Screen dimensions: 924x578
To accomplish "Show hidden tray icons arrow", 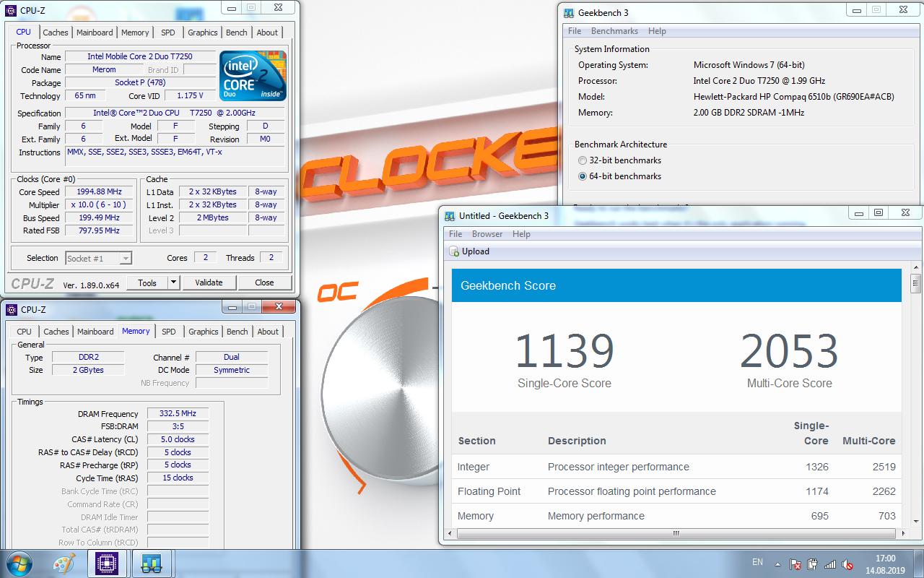I will (x=777, y=564).
